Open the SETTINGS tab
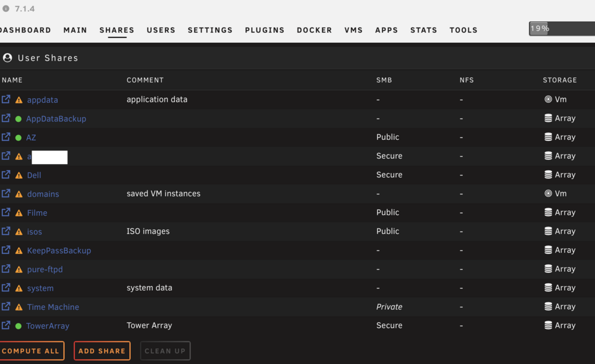 coord(210,30)
